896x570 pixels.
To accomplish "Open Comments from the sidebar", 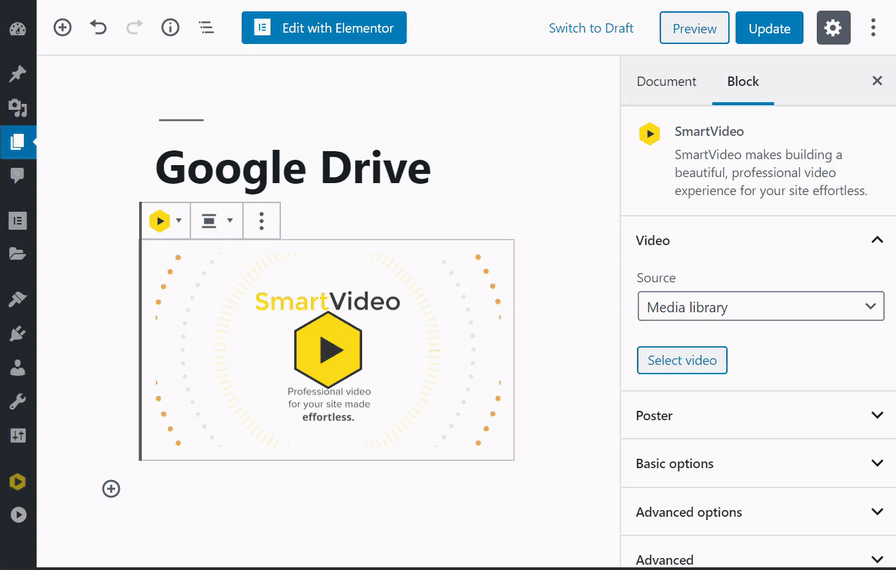I will pyautogui.click(x=18, y=175).
